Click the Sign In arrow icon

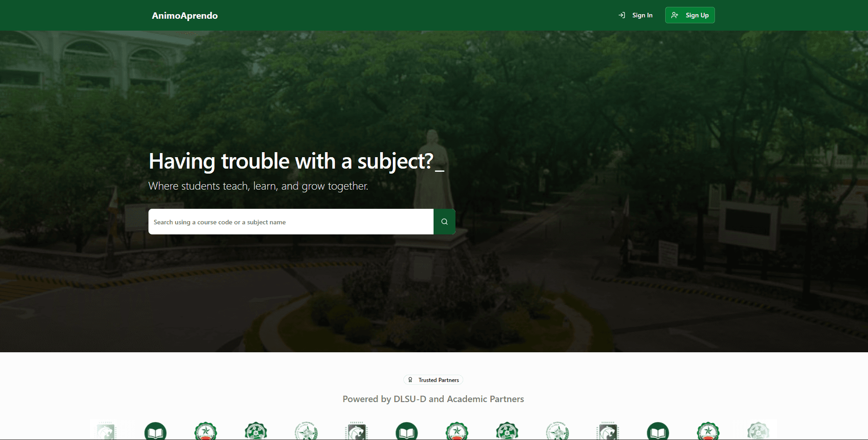tap(622, 15)
